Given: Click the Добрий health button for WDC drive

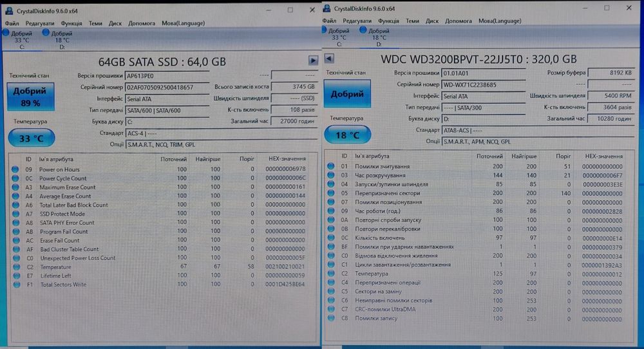Looking at the screenshot, I should pos(347,94).
